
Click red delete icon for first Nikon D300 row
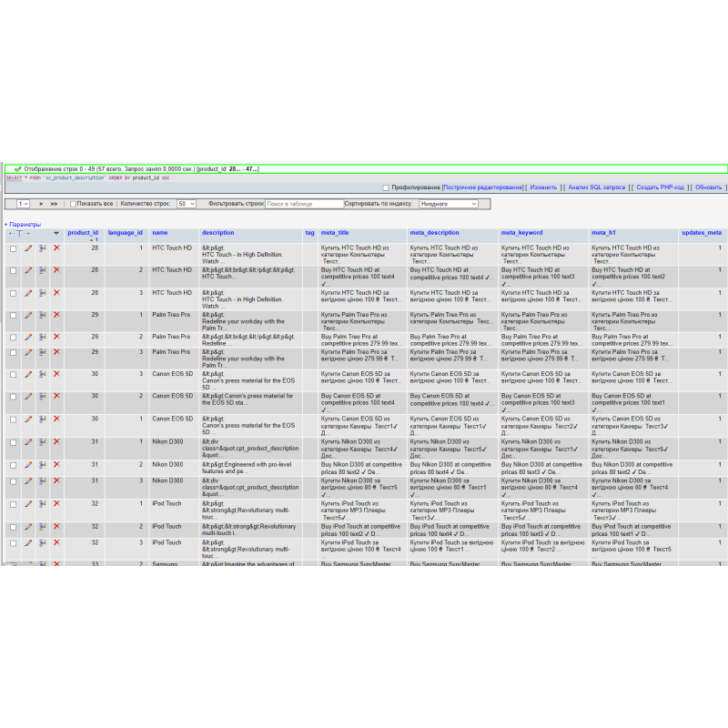56,442
